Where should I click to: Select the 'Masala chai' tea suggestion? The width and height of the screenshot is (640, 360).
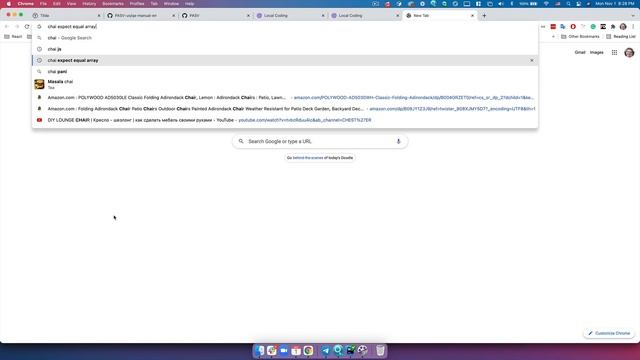point(285,84)
